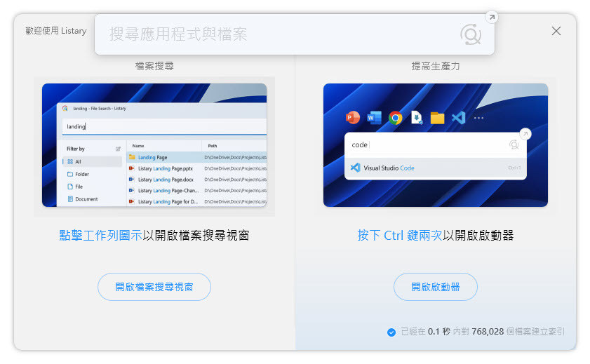Click the 歡迎使用 Listary title text

pos(55,31)
